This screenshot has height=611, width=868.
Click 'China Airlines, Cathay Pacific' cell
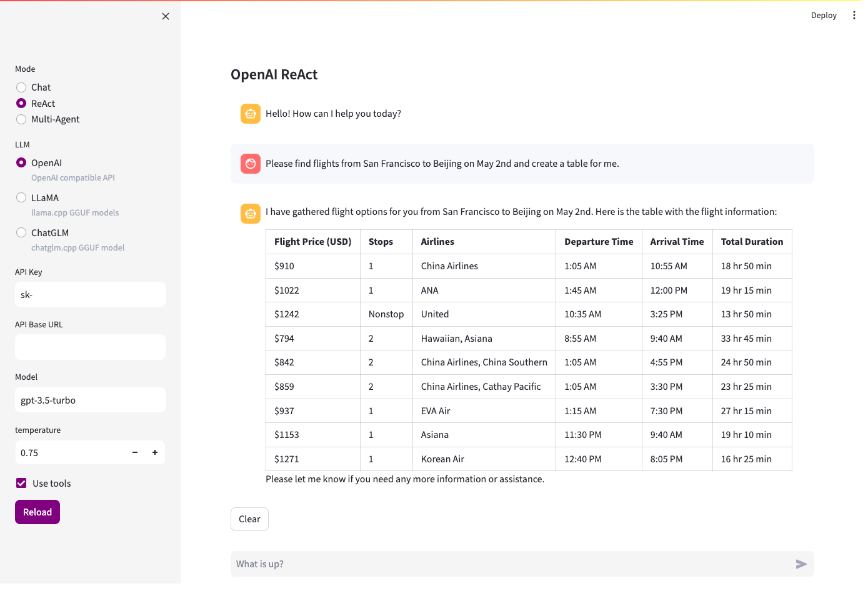[484, 387]
